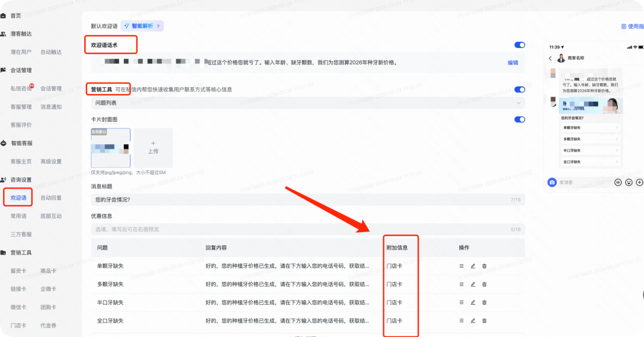Delete the 单颗牙缺失 question row
644x337 pixels.
[484, 266]
